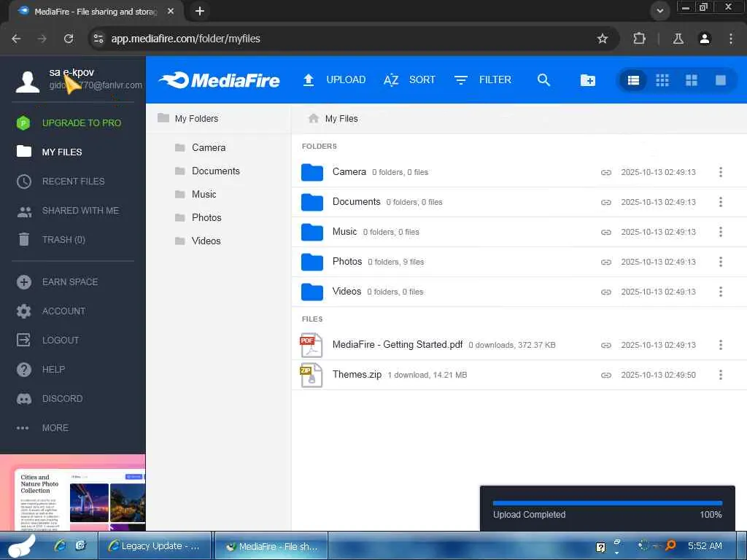The image size is (747, 560).
Task: Click the MediaFire logo
Action: (x=219, y=80)
